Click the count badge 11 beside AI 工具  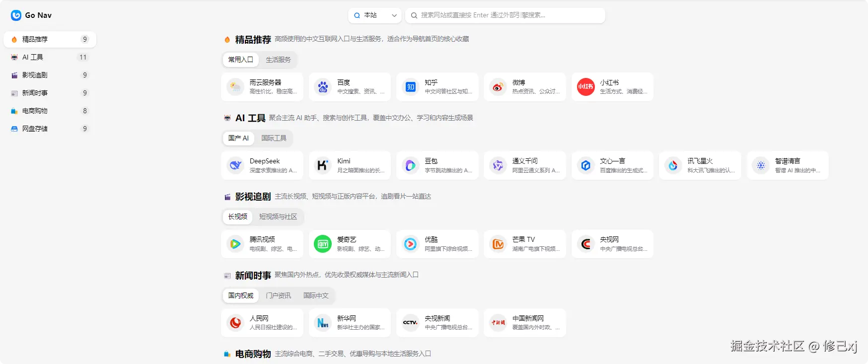click(83, 57)
